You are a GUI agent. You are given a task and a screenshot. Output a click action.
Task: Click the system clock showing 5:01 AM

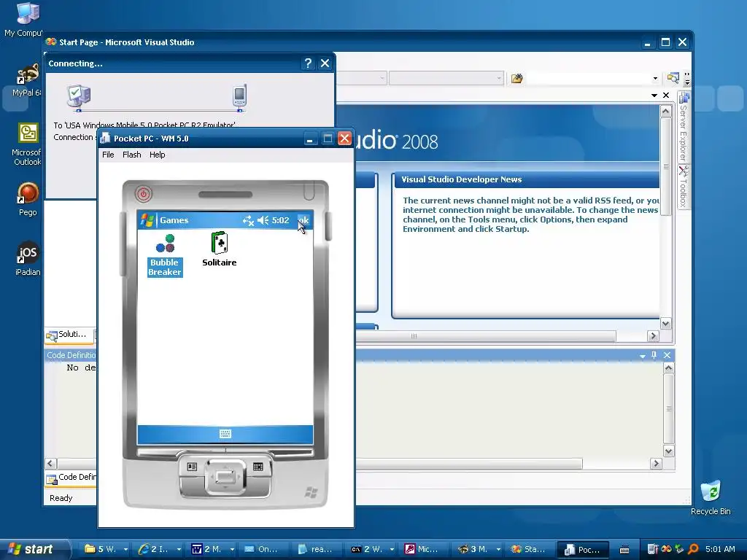coord(720,549)
